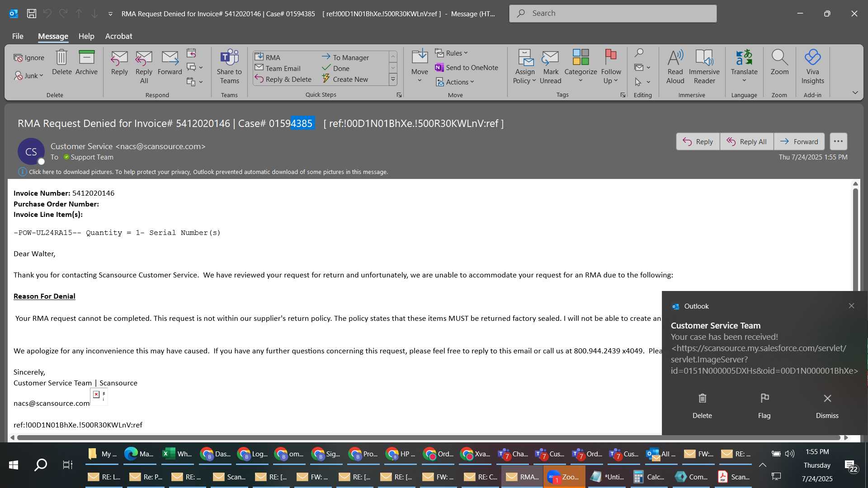
Task: Click vertical scrollbar up arrow
Action: click(x=855, y=183)
